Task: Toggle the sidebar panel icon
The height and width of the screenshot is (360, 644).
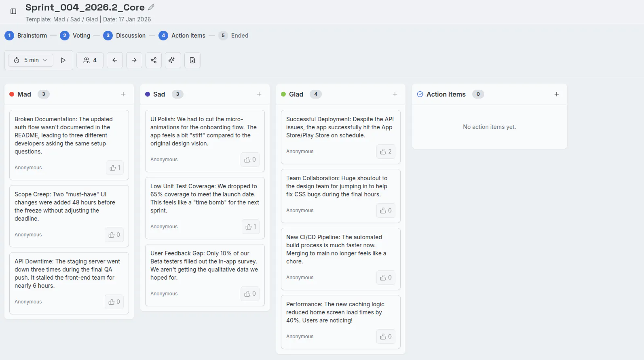Action: click(13, 11)
